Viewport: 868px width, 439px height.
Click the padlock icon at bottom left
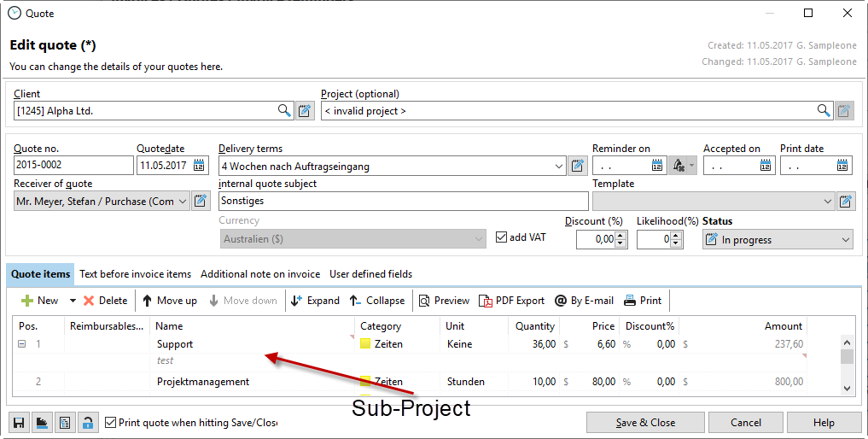87,423
